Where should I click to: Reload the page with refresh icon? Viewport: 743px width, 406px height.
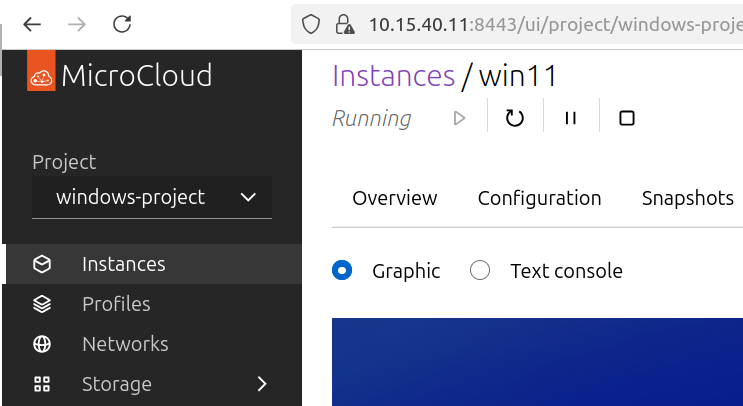pos(122,24)
